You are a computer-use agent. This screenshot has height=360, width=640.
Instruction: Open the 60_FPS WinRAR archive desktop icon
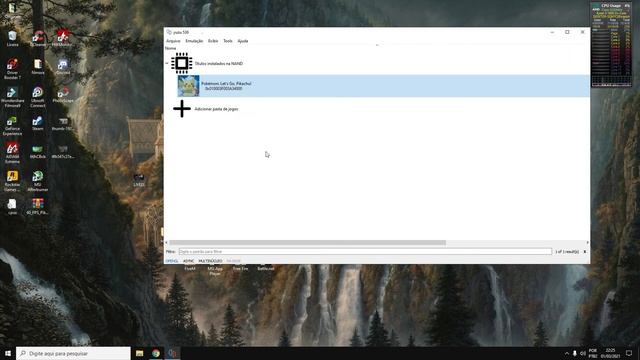tap(38, 207)
